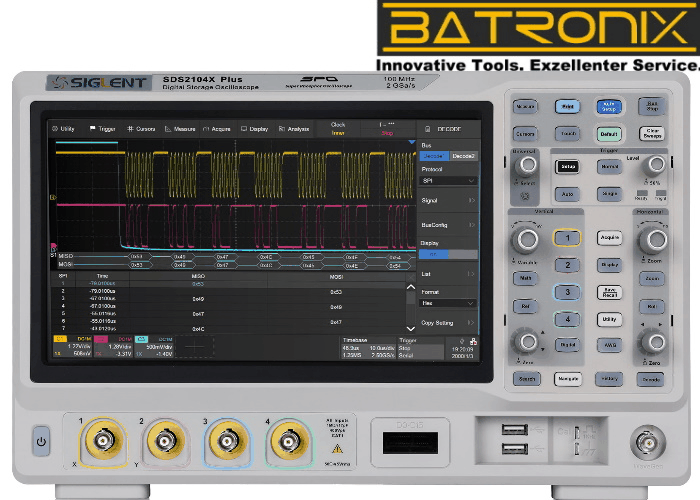Screen dimensions: 700x500
Task: Click the add-channel plus box
Action: coord(195,346)
